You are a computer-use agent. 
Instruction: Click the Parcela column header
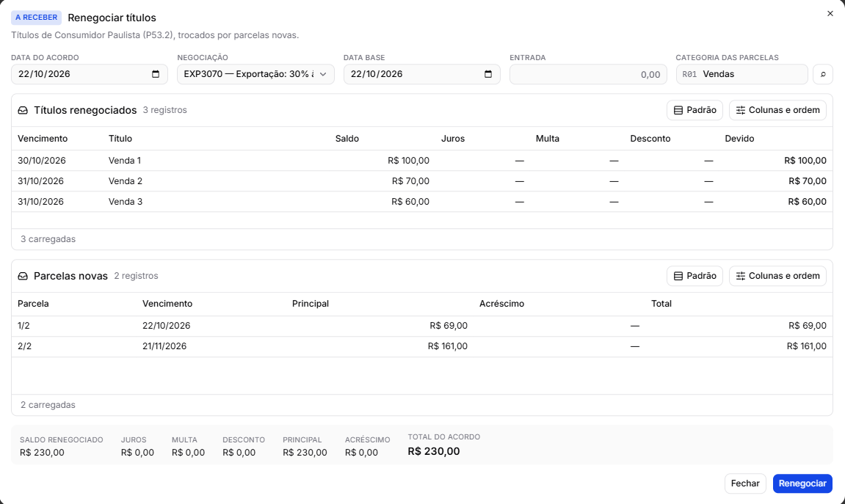34,304
